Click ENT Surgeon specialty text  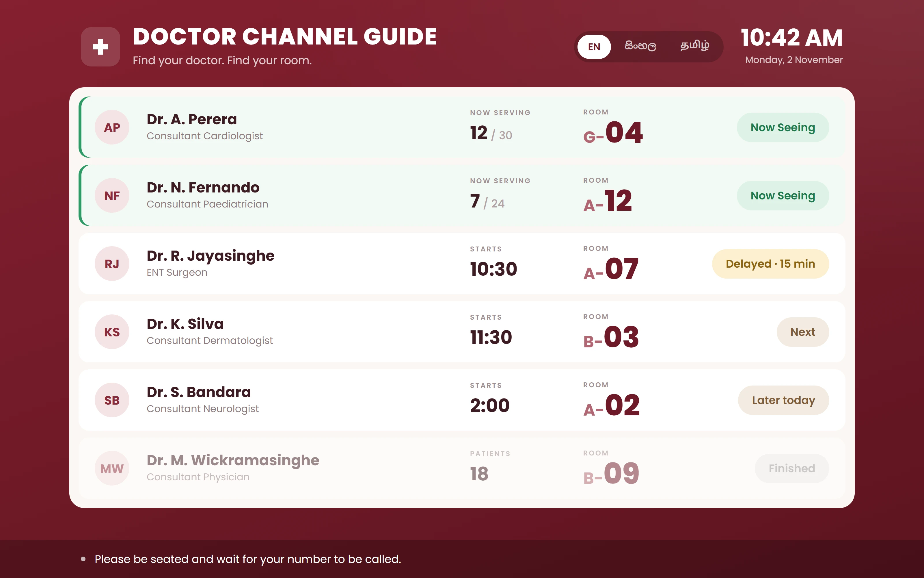tap(177, 273)
